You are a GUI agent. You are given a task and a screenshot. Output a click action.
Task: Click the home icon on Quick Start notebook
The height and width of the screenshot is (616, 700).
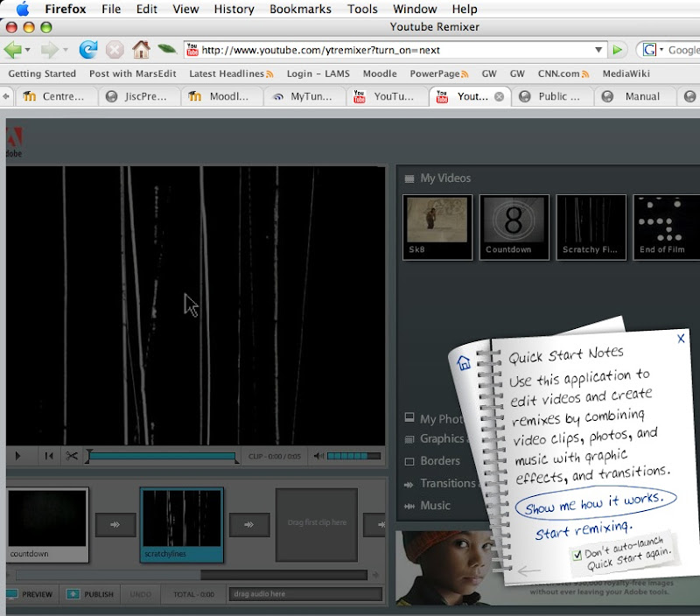click(x=464, y=362)
